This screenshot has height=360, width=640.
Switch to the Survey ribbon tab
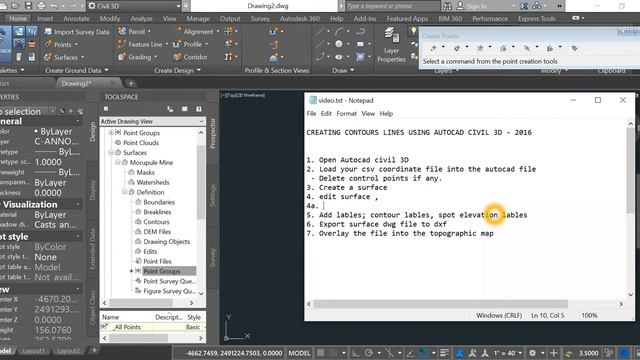(260, 19)
